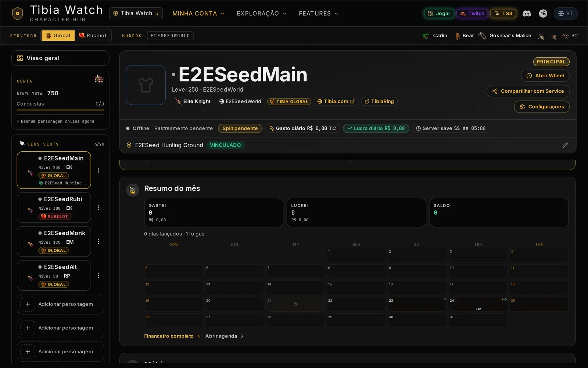Open the TibiaRing external link
The height and width of the screenshot is (368, 588).
[379, 102]
